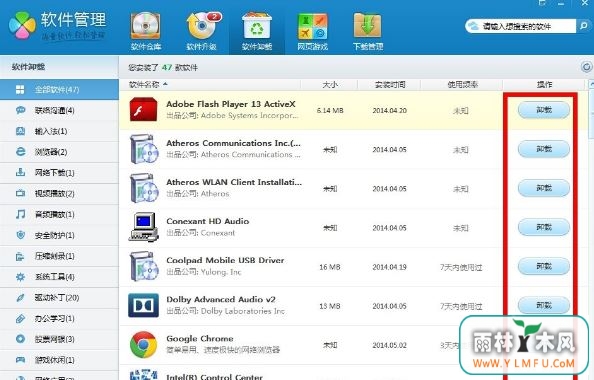Screen dimensions: 594x380
Task: Select 网络下载(1) category
Action: [x=59, y=173]
